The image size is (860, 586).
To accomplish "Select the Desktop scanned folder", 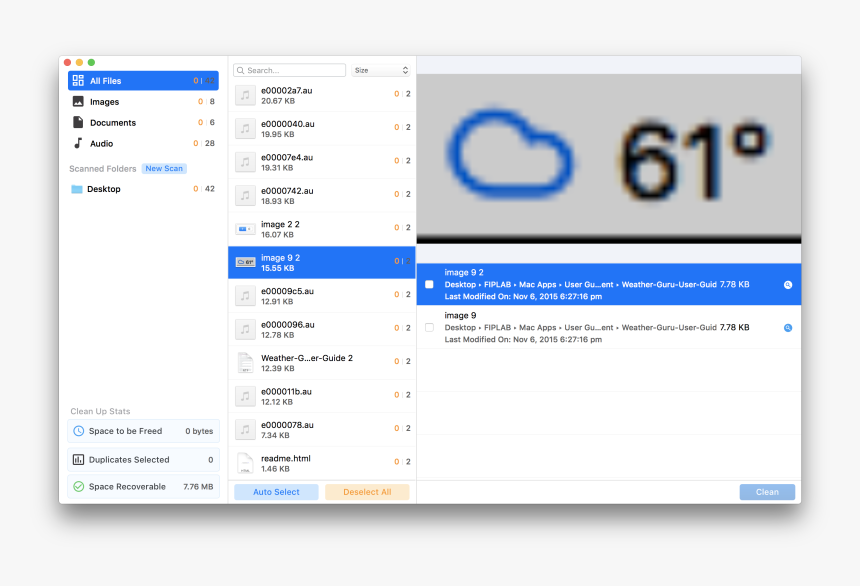I will (103, 189).
